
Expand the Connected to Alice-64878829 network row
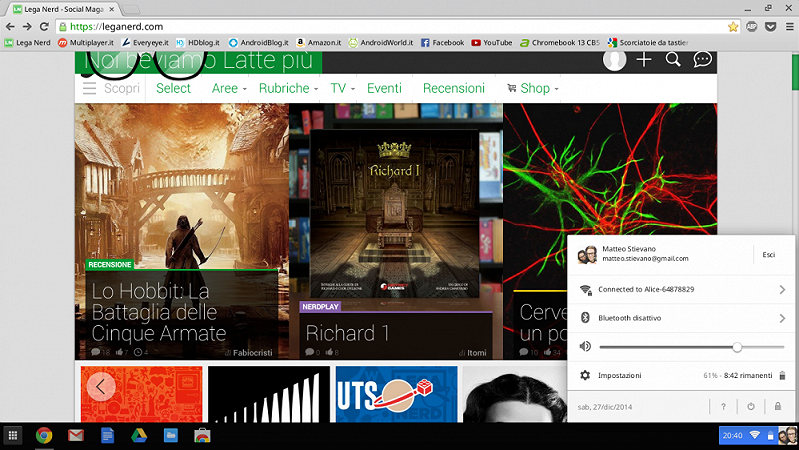coord(681,289)
